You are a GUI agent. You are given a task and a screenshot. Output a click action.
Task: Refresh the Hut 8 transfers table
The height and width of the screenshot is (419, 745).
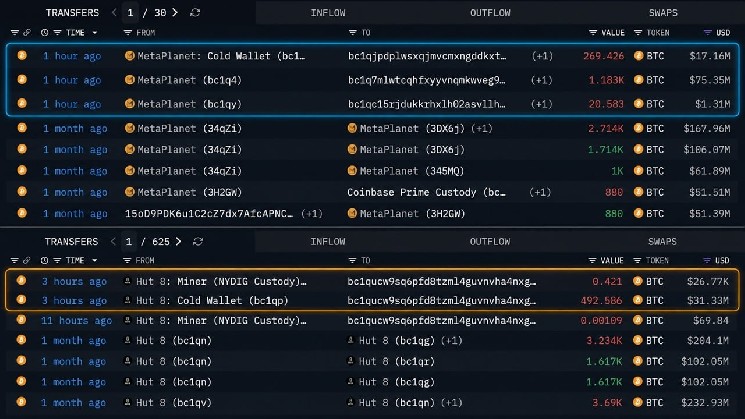198,241
